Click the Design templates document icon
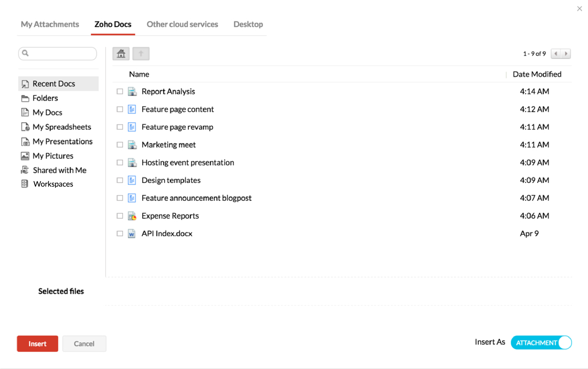The image size is (588, 369). (x=132, y=180)
